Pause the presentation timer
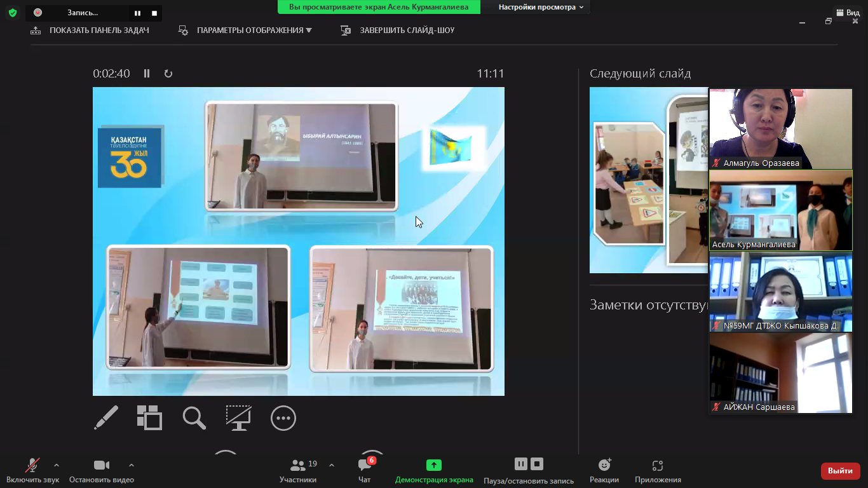Viewport: 868px width, 488px height. (x=147, y=74)
